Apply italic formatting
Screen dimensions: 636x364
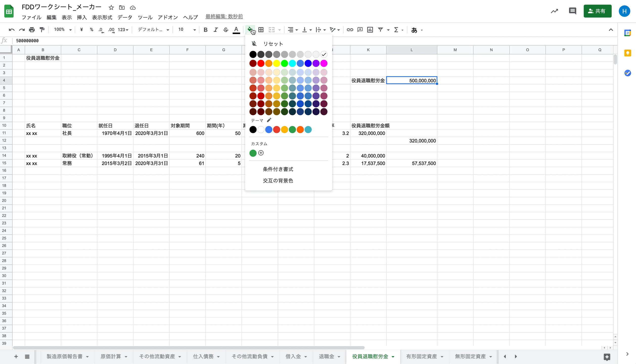point(216,30)
